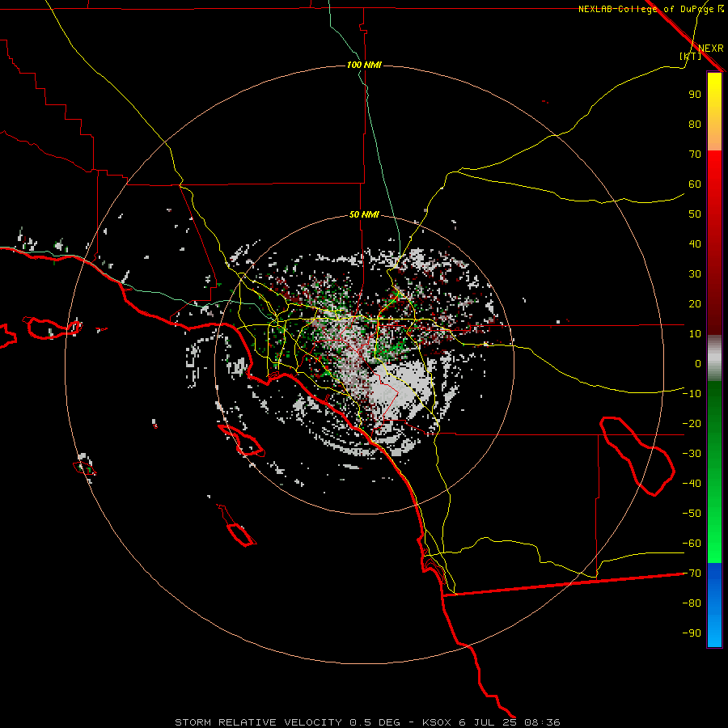Click the color scale value -30
The height and width of the screenshot is (728, 728).
pyautogui.click(x=692, y=454)
